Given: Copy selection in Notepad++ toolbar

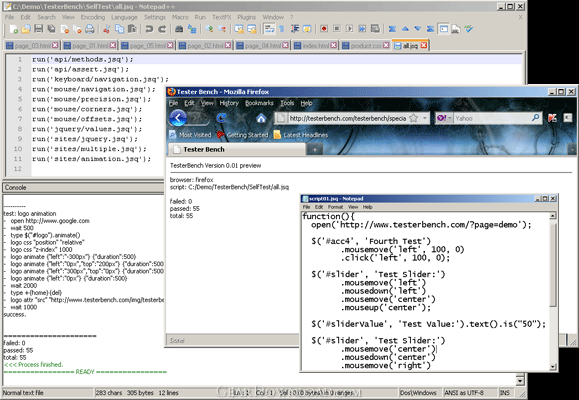Looking at the screenshot, I should coord(119,29).
